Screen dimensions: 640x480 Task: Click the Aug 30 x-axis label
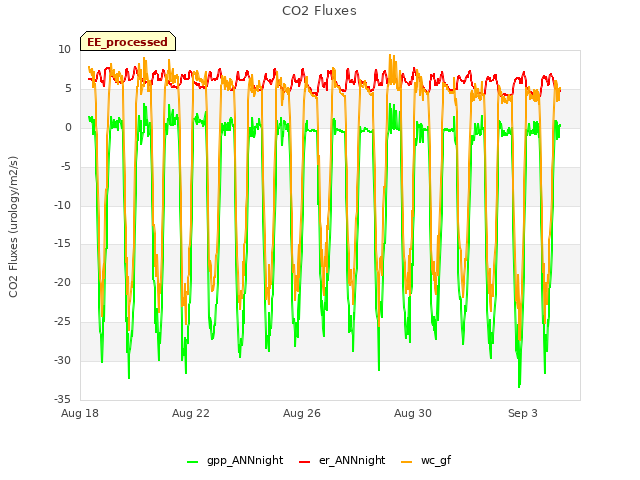coord(413,413)
